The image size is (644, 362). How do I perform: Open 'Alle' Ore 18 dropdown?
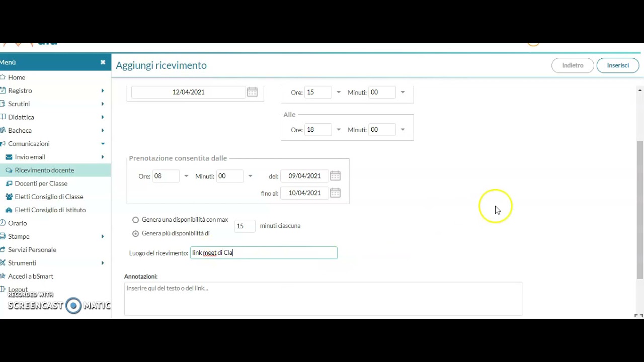pos(339,130)
